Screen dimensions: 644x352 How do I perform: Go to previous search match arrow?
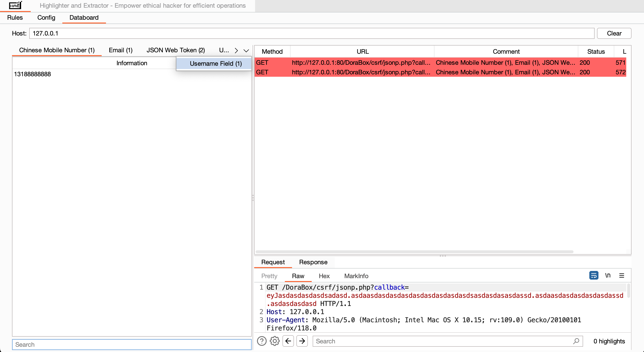coord(288,341)
